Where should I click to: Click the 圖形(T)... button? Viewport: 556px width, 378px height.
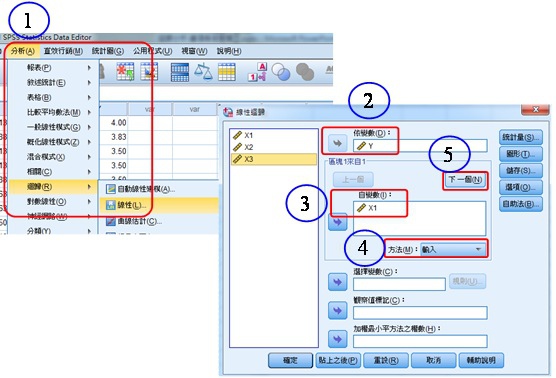[521, 154]
